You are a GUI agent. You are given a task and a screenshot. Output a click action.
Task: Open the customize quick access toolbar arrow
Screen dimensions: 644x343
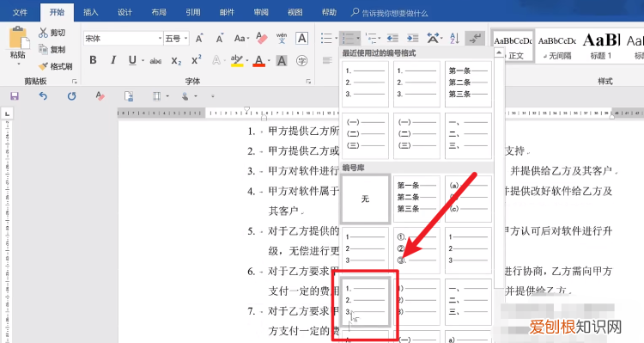[x=213, y=96]
